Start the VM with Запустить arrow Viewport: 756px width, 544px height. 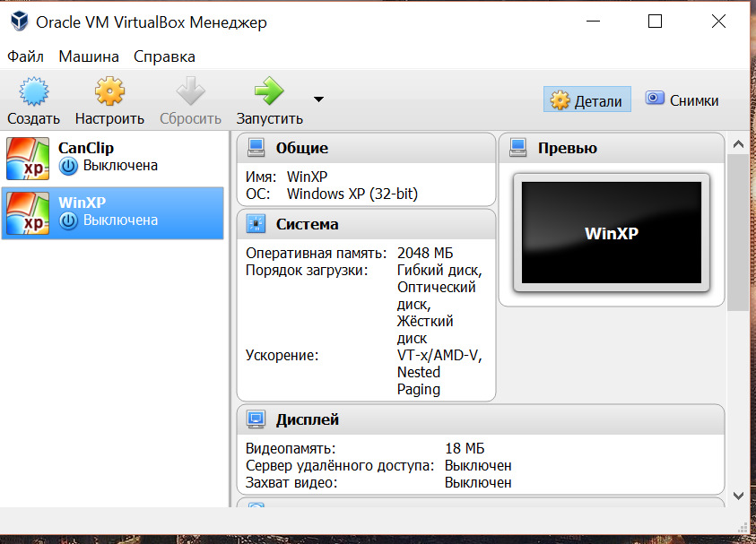click(269, 91)
